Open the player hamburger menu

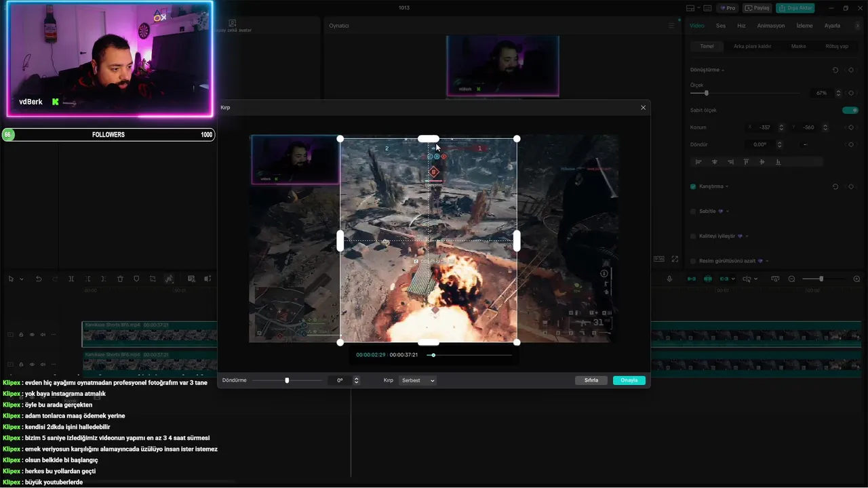coord(671,26)
